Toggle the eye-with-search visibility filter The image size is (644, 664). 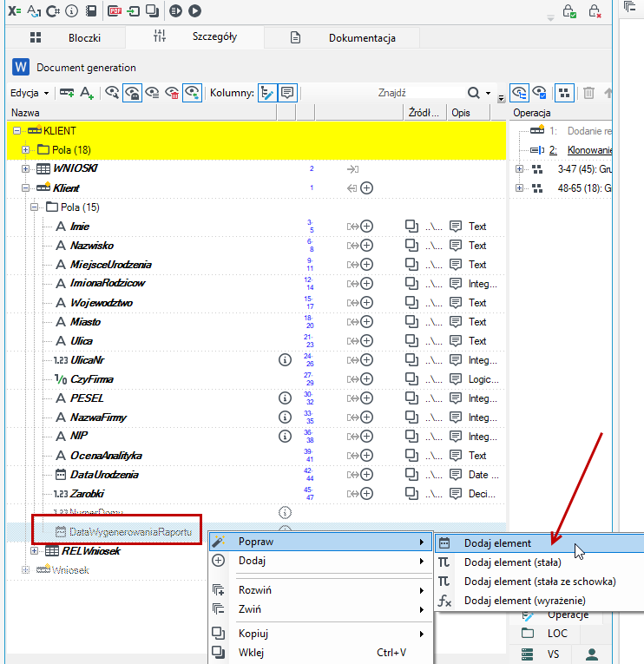(112, 93)
